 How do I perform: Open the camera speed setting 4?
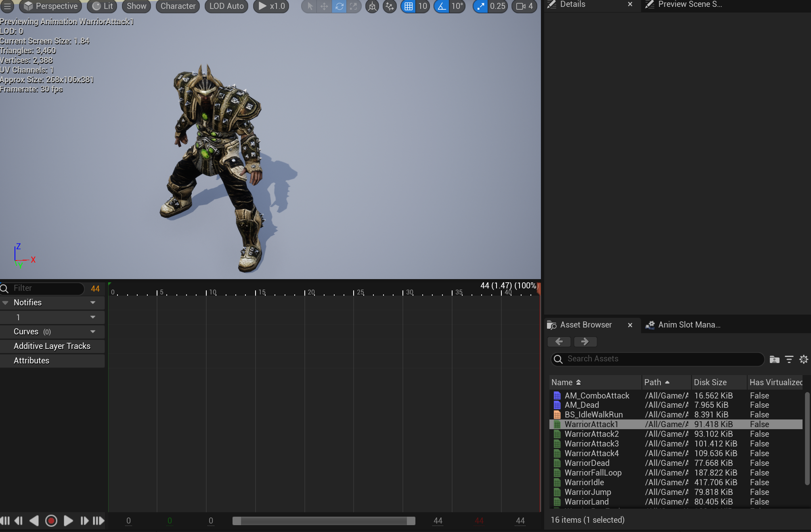pyautogui.click(x=524, y=6)
